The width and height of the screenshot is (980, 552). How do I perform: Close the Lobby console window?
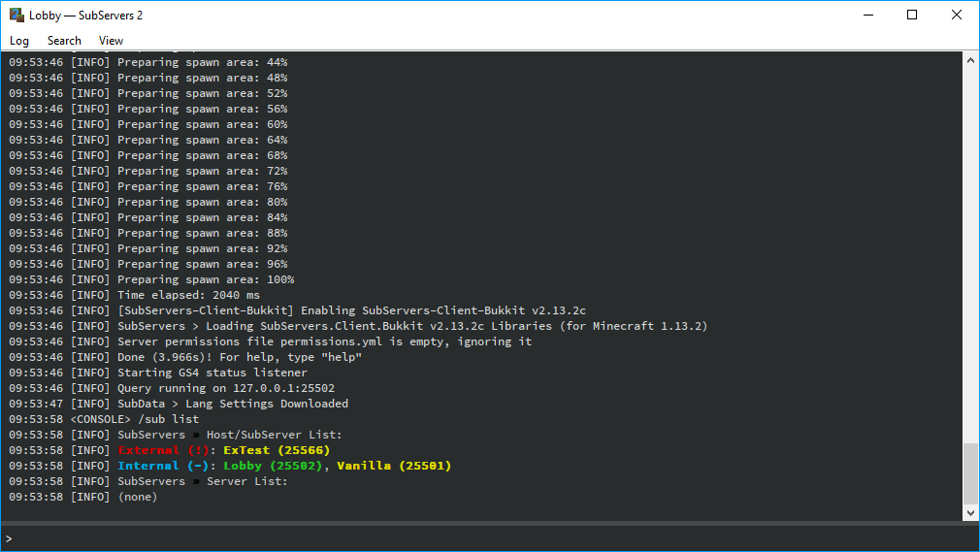tap(957, 15)
